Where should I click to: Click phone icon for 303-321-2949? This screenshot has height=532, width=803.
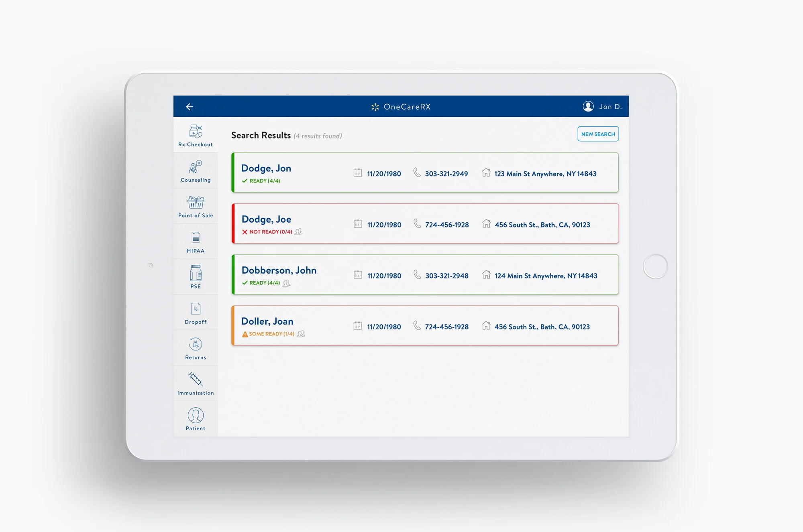(x=417, y=173)
